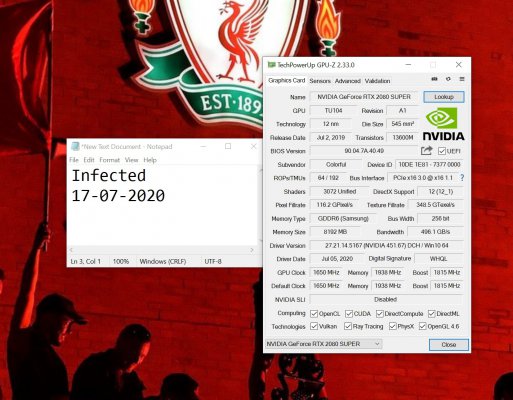Open Notepad View menu

point(131,160)
